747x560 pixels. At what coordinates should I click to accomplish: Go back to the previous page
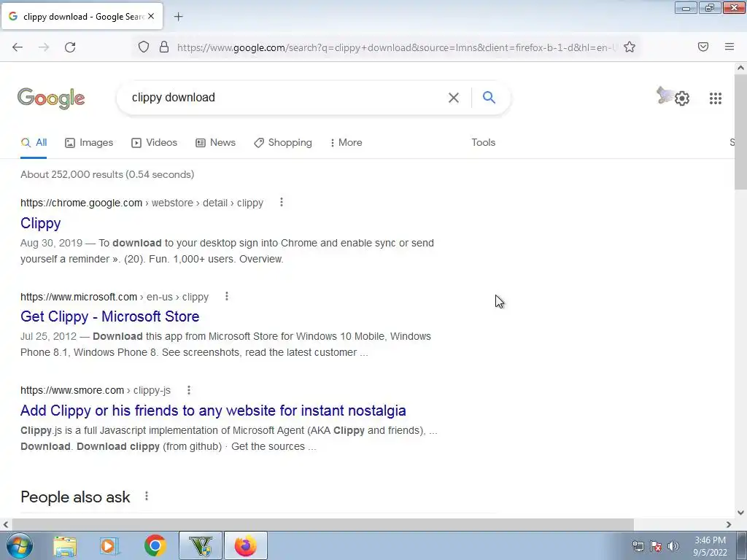[x=18, y=47]
